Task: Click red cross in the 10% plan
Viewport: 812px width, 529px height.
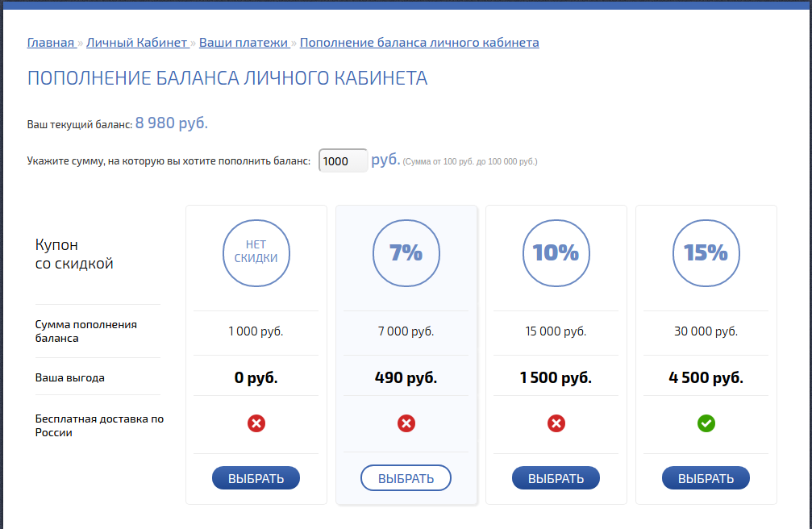Action: coord(556,423)
